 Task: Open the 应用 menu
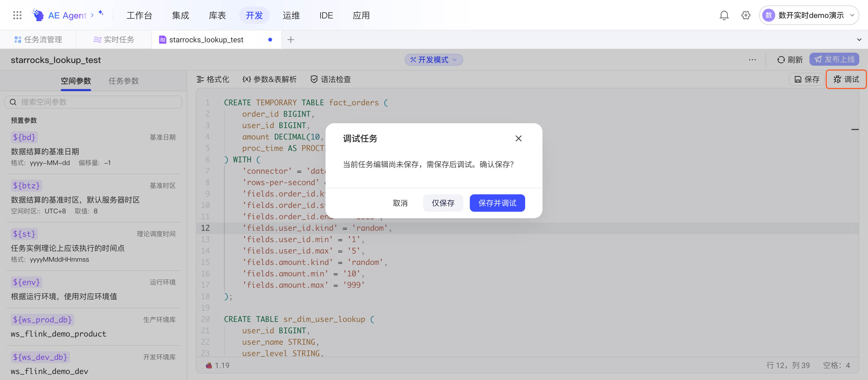click(361, 15)
